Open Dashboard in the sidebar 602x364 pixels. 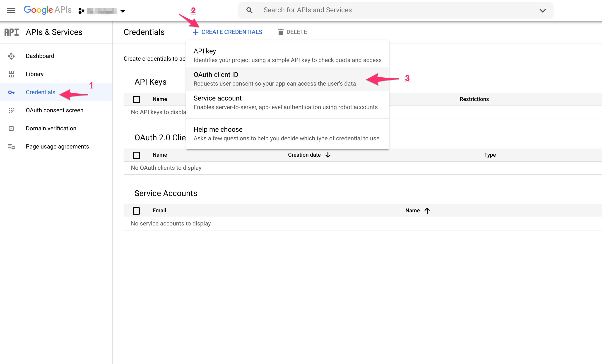pos(40,56)
